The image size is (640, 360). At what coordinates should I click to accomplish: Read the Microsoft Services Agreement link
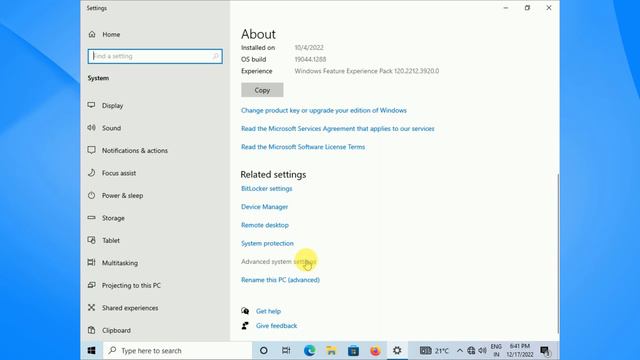tap(338, 129)
